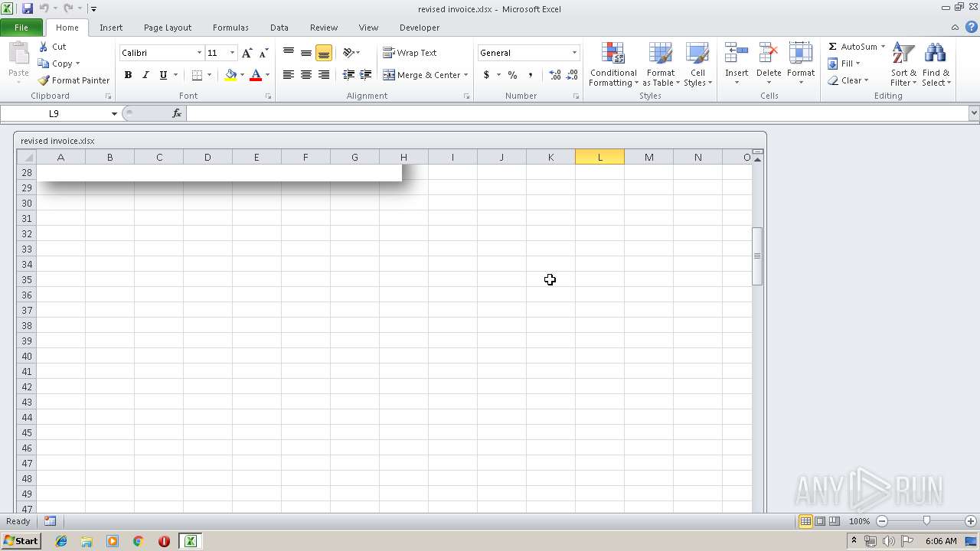Image resolution: width=980 pixels, height=551 pixels.
Task: Apply Fill Color bucket
Action: click(x=230, y=75)
